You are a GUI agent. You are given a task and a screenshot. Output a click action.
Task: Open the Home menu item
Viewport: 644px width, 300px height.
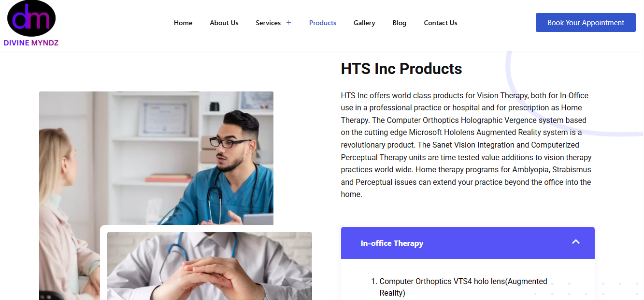click(183, 23)
